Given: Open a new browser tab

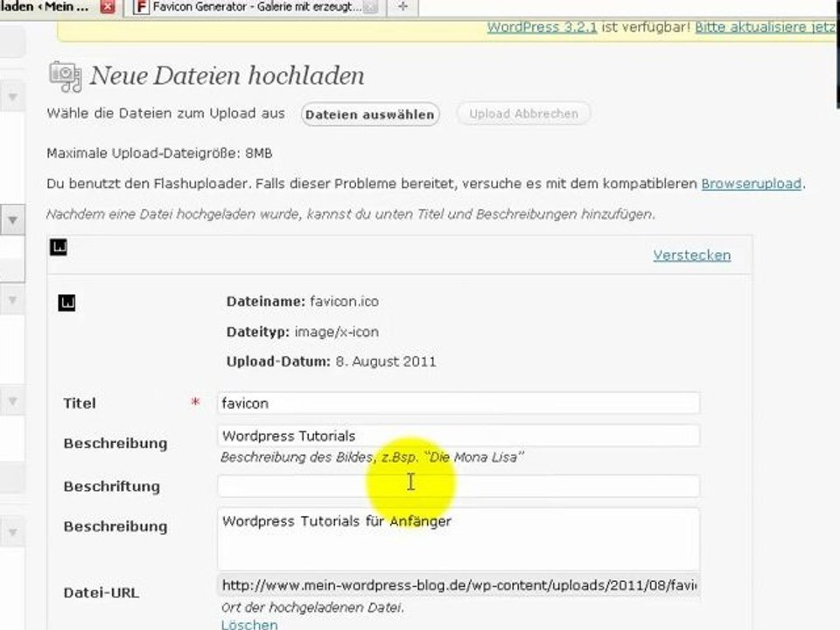Looking at the screenshot, I should 402,7.
